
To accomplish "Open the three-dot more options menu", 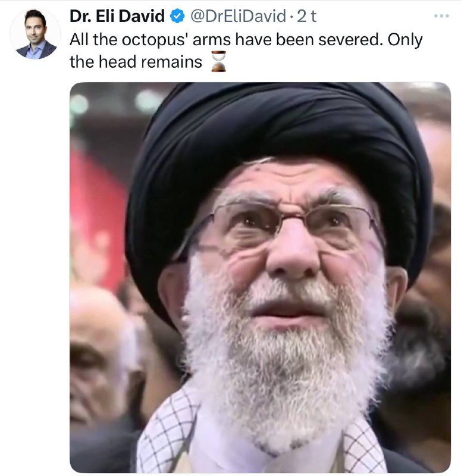I will (441, 16).
